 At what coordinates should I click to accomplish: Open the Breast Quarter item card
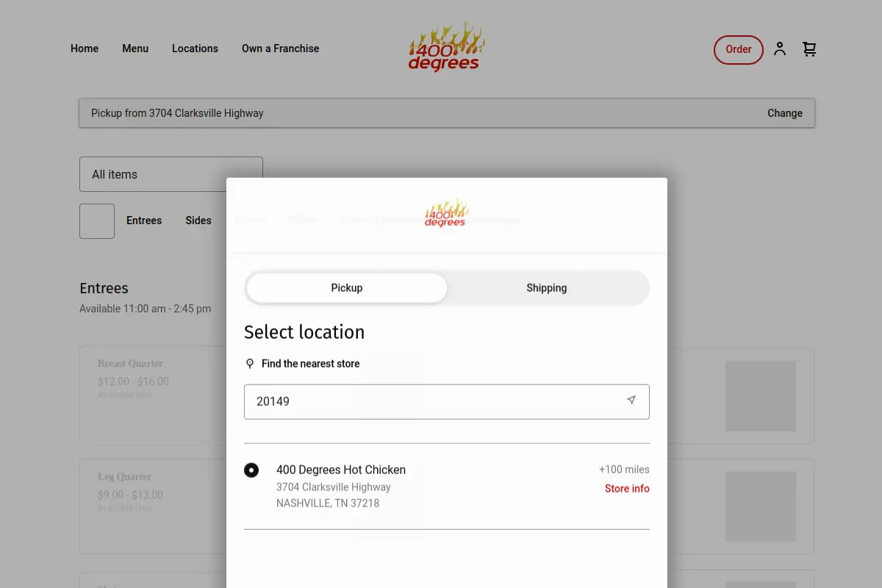153,395
